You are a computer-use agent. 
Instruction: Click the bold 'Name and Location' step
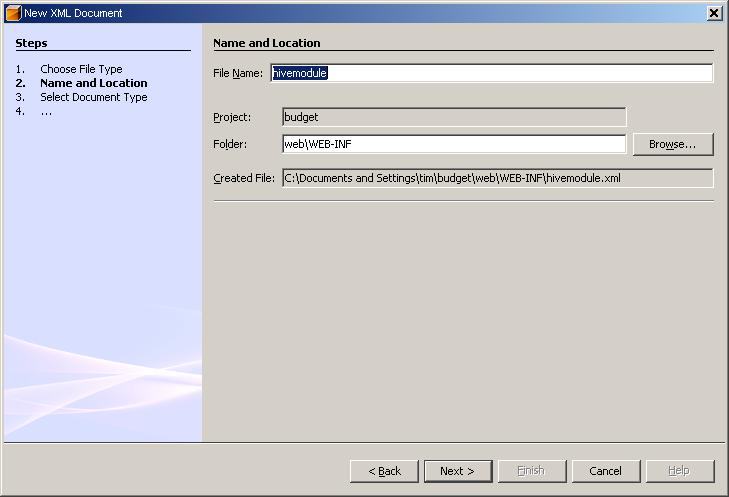pos(93,83)
